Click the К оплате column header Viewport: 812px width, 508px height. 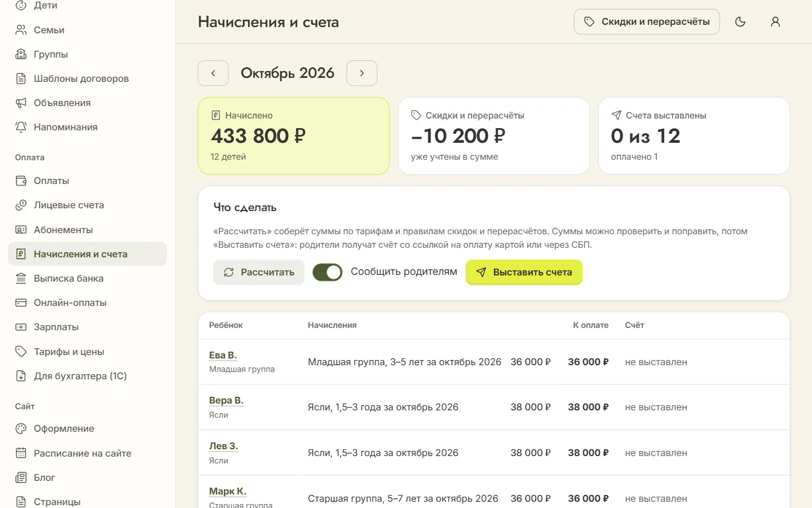590,325
